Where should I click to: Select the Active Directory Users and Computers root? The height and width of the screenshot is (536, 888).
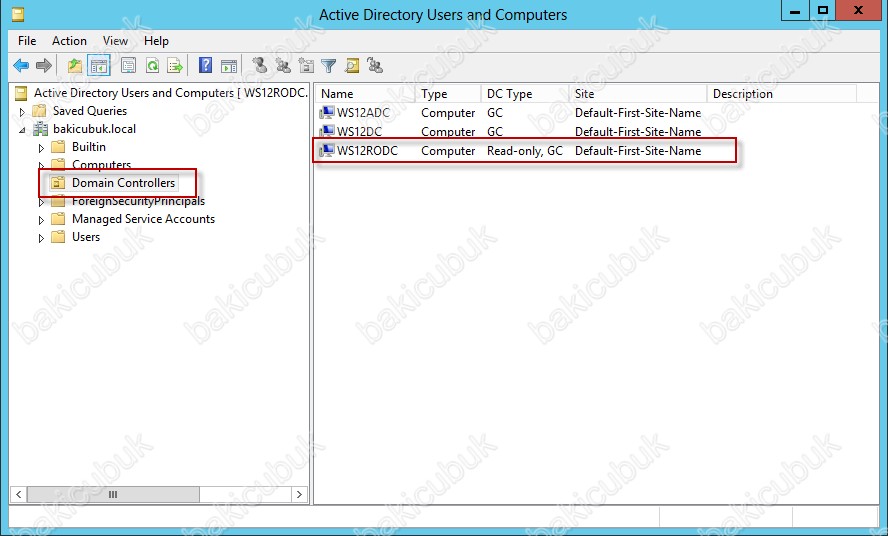(170, 92)
